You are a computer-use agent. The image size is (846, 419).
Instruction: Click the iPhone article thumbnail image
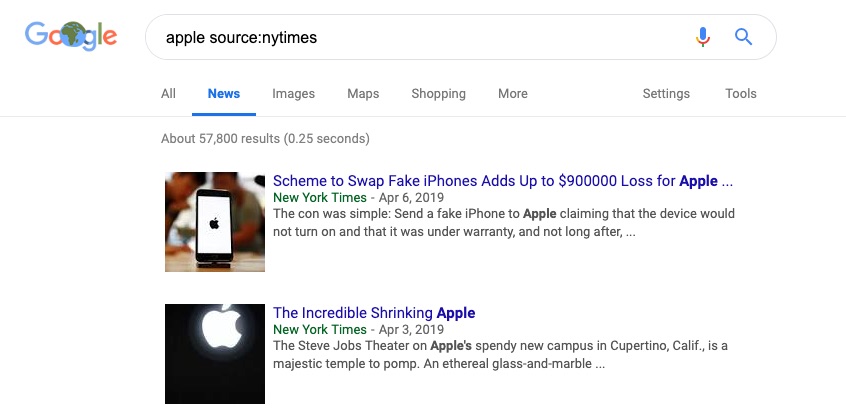coord(215,222)
